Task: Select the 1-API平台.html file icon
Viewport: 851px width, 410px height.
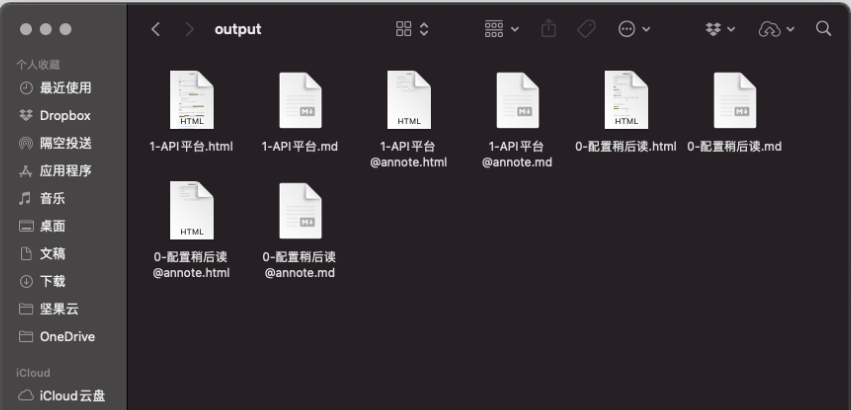Action: tap(192, 100)
